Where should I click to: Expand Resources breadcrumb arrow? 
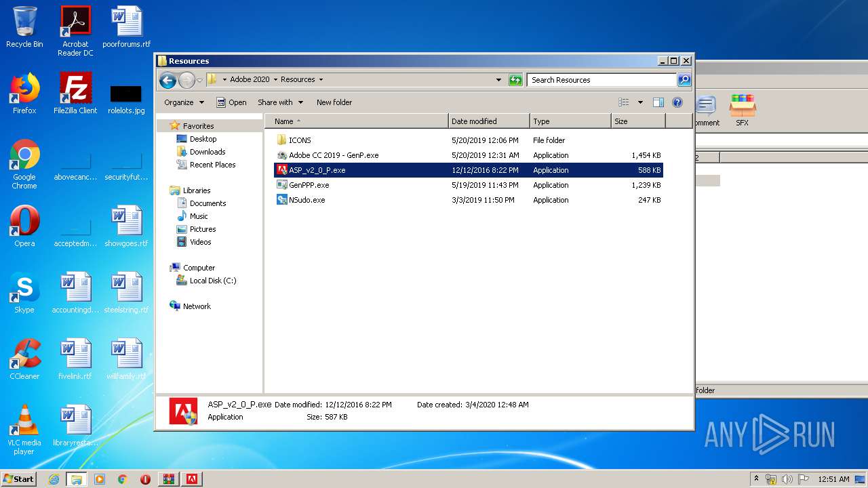[321, 80]
